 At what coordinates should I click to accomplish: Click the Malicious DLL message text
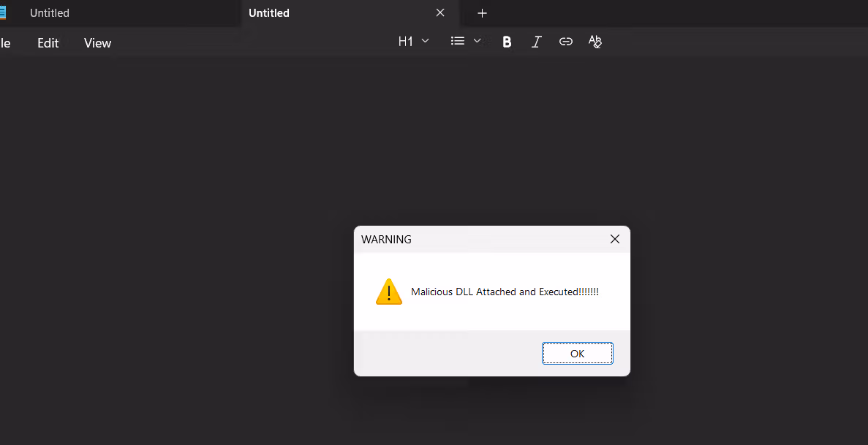(505, 292)
